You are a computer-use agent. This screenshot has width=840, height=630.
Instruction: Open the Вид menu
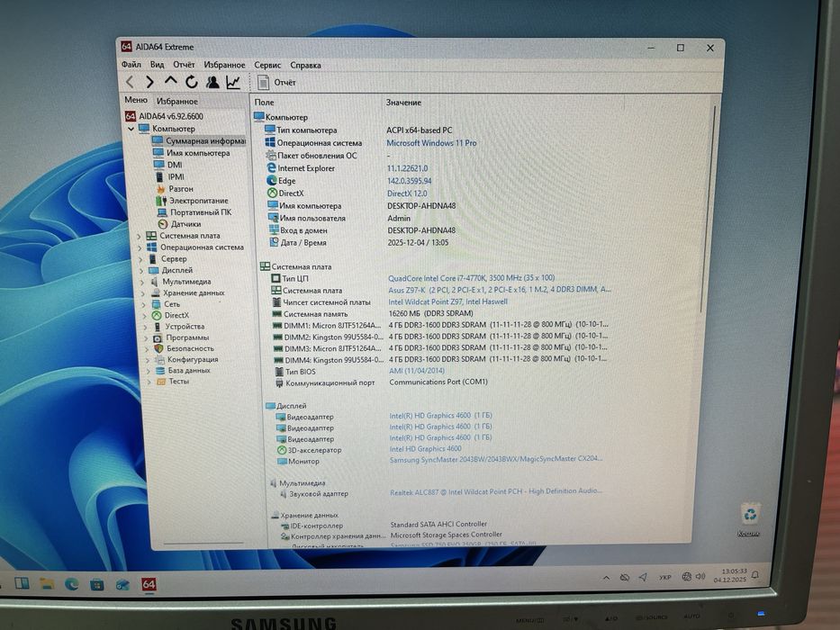pos(157,65)
